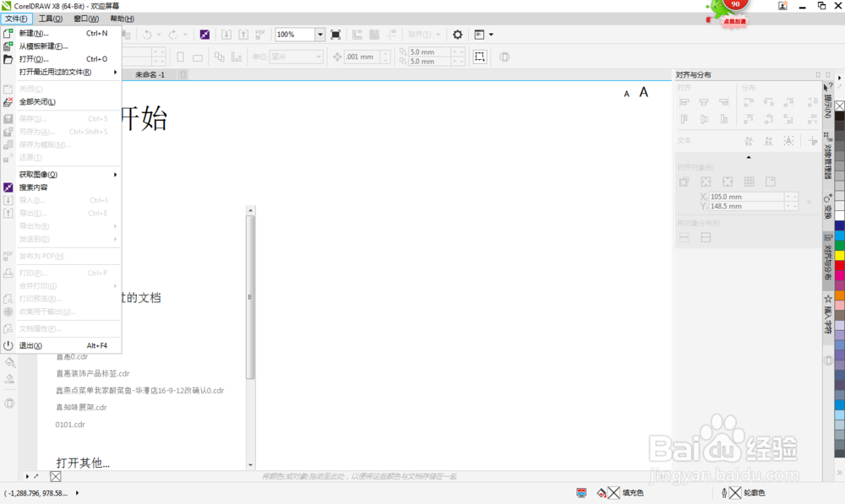
Task: Click the X 105.0 mm input field
Action: tap(746, 197)
